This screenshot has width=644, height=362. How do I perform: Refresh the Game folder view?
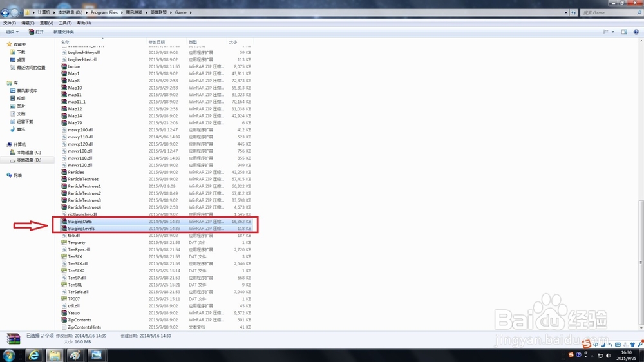coord(573,13)
